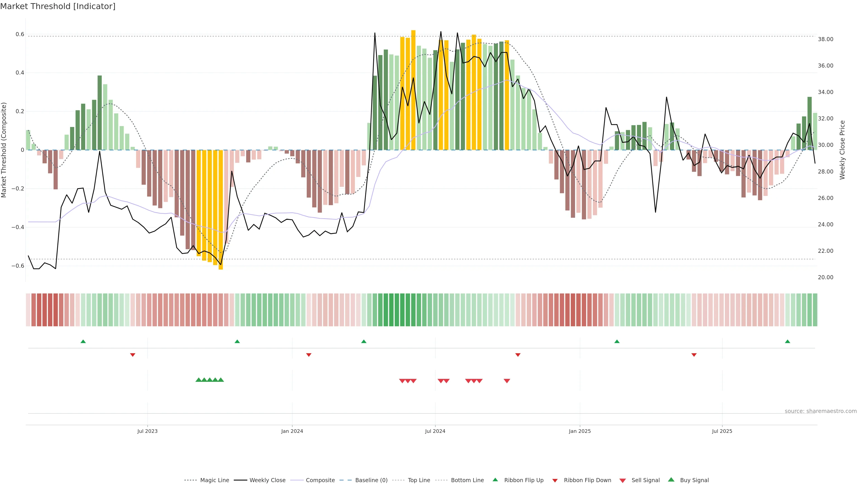This screenshot has height=488, width=868.
Task: Click the Sell Signal legend icon
Action: (623, 481)
